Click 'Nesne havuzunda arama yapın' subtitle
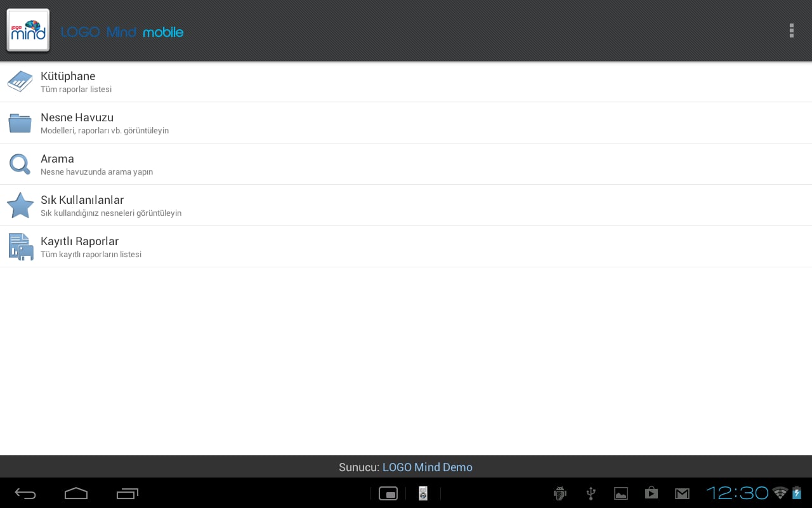 pos(96,172)
